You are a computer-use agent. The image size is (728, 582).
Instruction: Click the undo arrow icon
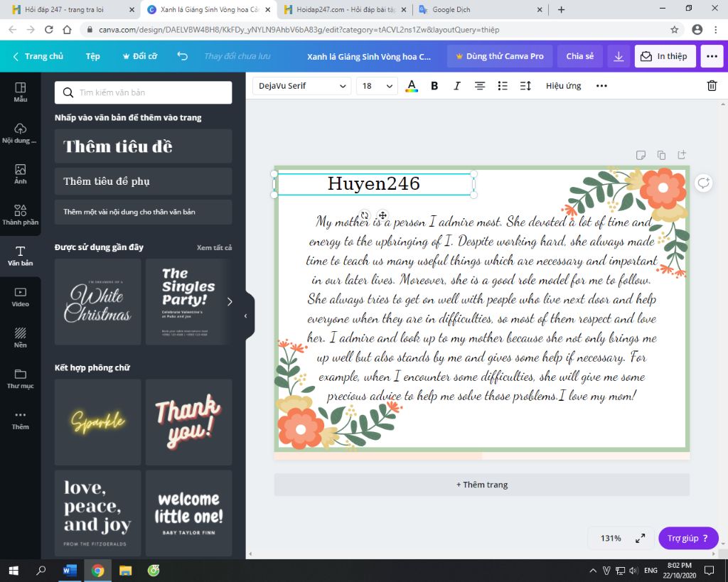click(x=183, y=56)
